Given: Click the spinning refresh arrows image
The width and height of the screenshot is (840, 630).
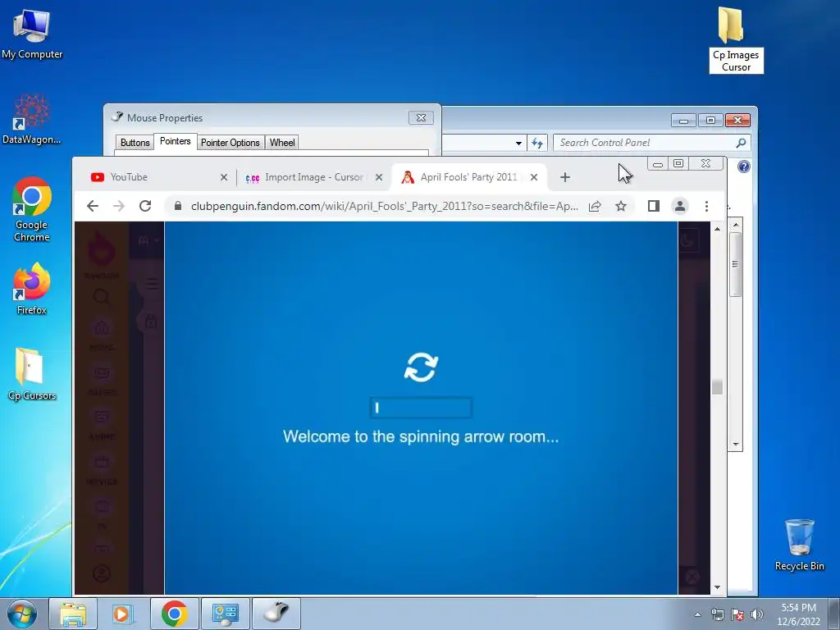Looking at the screenshot, I should [x=421, y=367].
